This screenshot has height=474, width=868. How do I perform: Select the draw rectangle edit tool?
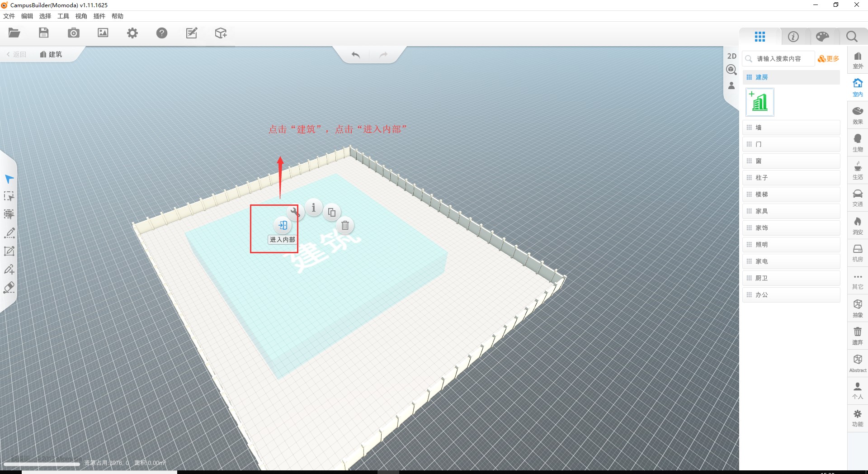[x=9, y=251]
